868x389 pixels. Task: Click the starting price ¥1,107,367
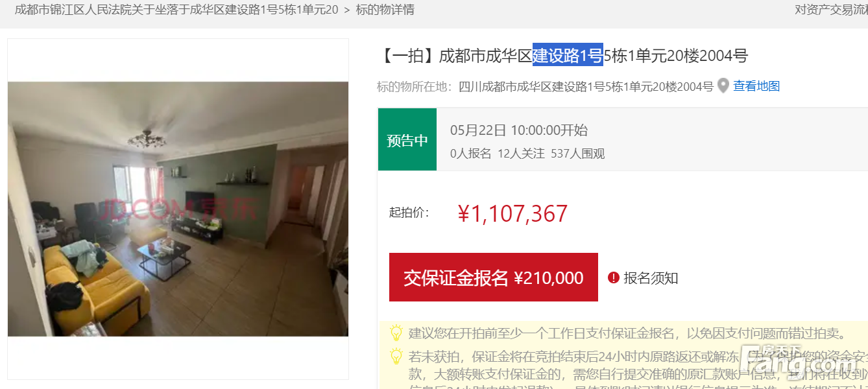click(512, 213)
